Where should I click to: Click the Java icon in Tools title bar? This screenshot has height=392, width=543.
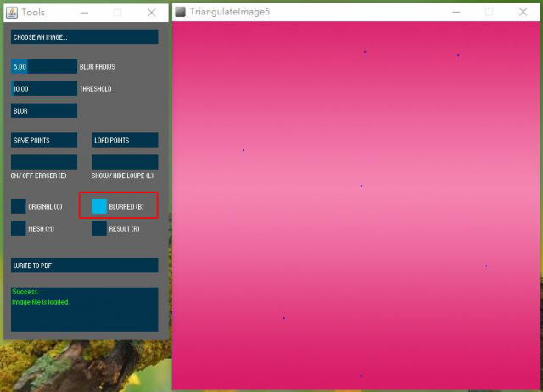click(x=11, y=13)
